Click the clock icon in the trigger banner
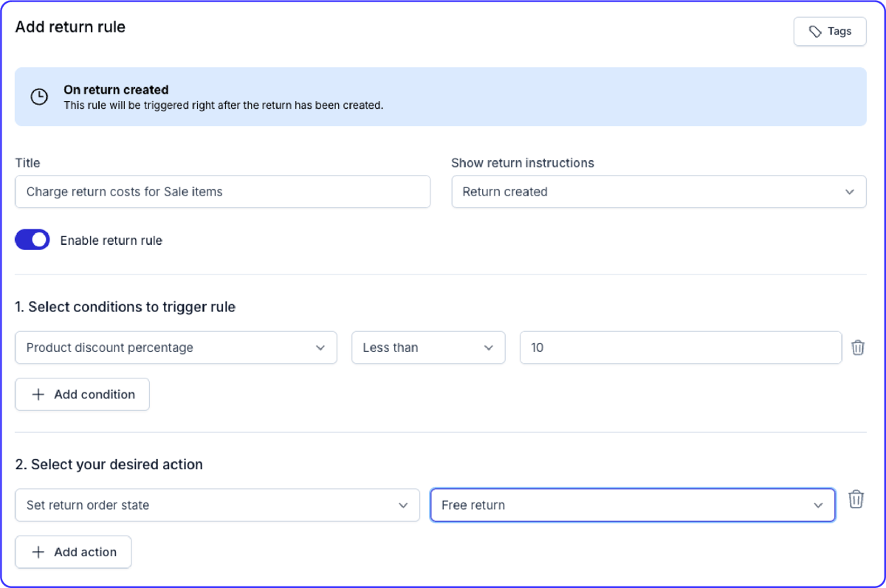The height and width of the screenshot is (588, 886). click(39, 96)
